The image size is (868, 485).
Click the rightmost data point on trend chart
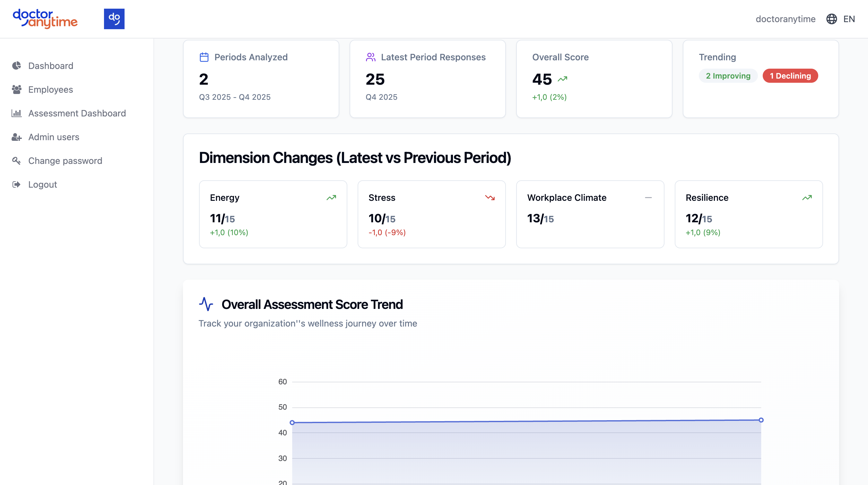[x=761, y=420]
